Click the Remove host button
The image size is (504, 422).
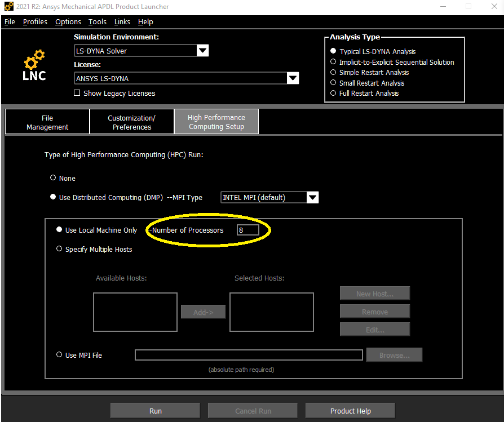pyautogui.click(x=375, y=312)
